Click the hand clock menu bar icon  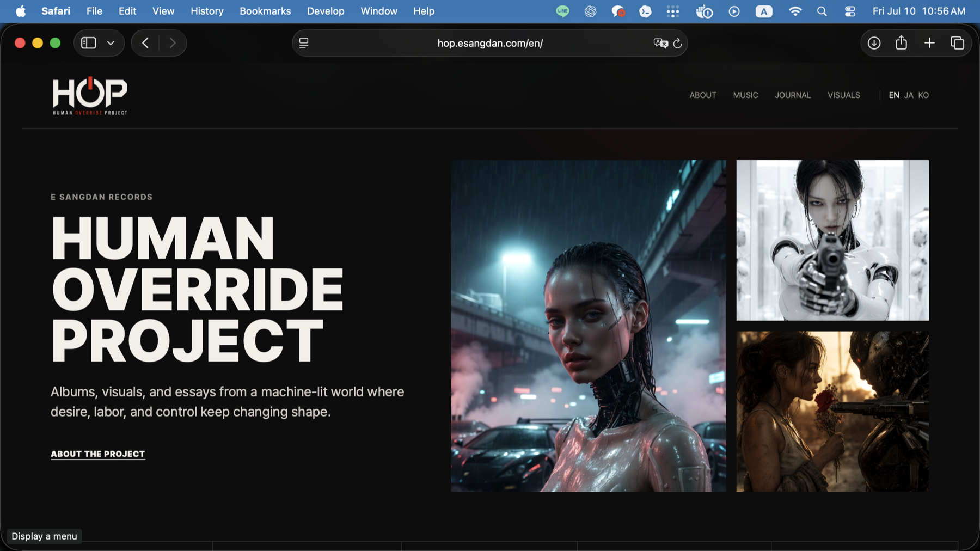coord(704,11)
